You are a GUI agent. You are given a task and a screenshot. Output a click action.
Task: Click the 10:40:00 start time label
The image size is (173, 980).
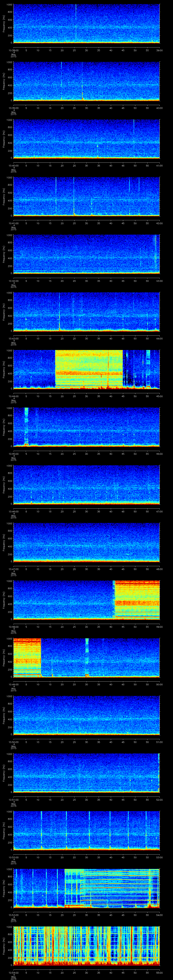click(13, 166)
